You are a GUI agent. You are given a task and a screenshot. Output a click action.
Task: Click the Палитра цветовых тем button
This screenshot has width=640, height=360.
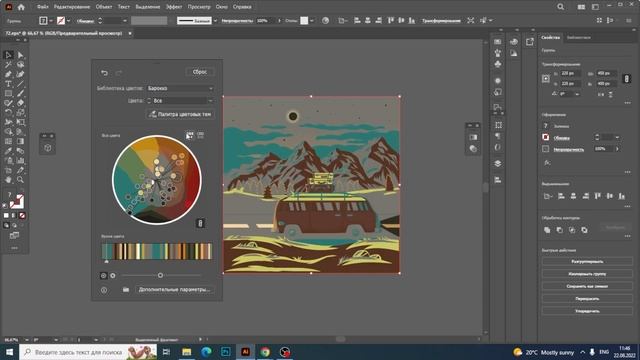(x=180, y=114)
